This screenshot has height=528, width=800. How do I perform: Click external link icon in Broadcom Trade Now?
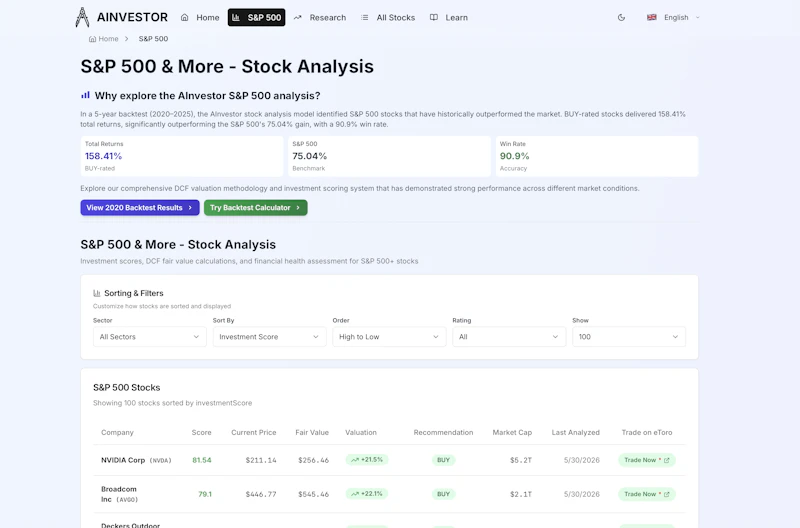(x=666, y=494)
